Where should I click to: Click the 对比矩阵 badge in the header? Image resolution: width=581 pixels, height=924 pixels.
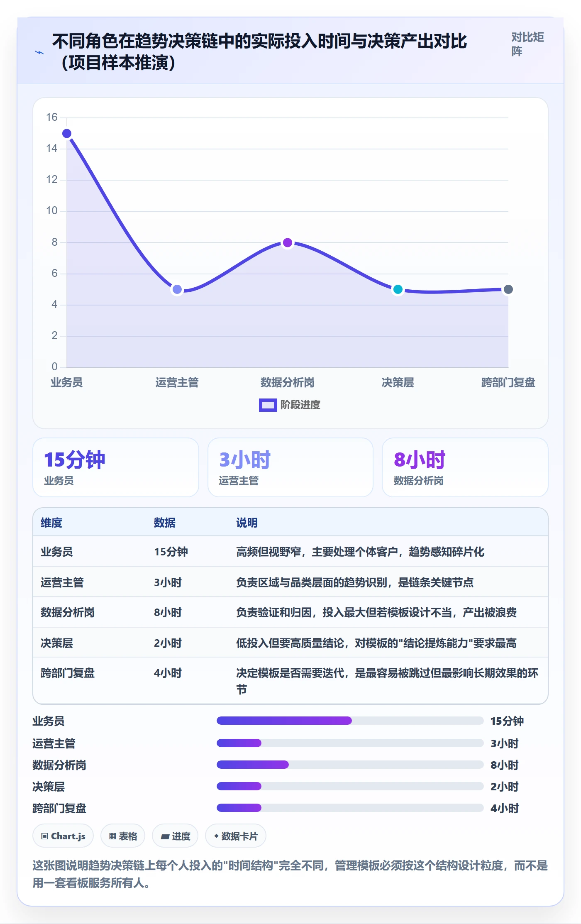pos(527,44)
